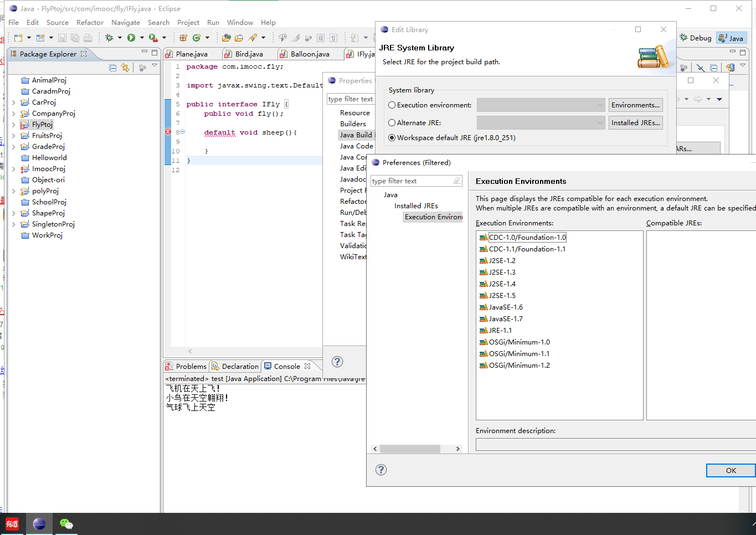
Task: Select JavaSE-1.7 execution environment
Action: click(505, 318)
